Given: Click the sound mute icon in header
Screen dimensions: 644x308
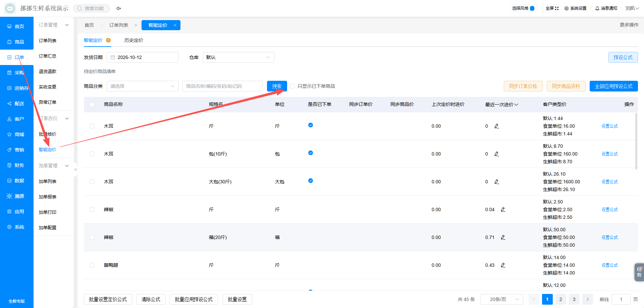Looking at the screenshot, I should [119, 8].
